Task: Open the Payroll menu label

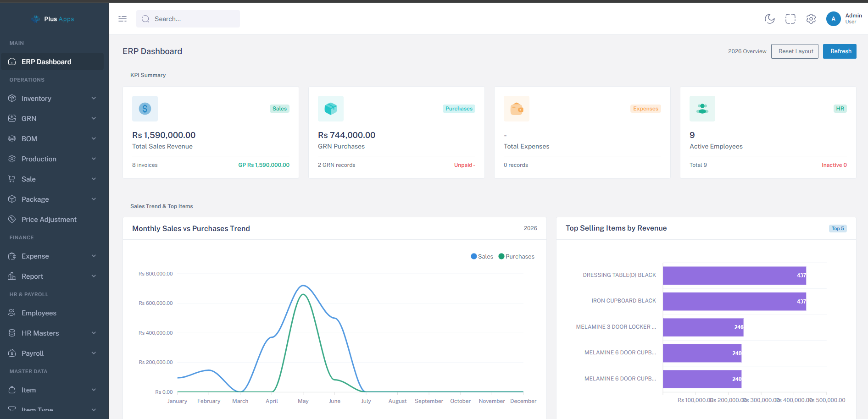Action: pos(33,353)
